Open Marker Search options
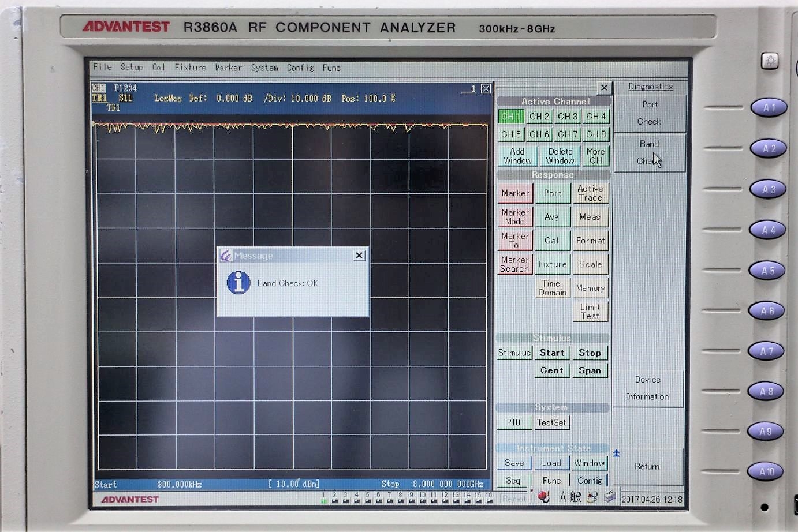This screenshot has width=798, height=532. [514, 264]
